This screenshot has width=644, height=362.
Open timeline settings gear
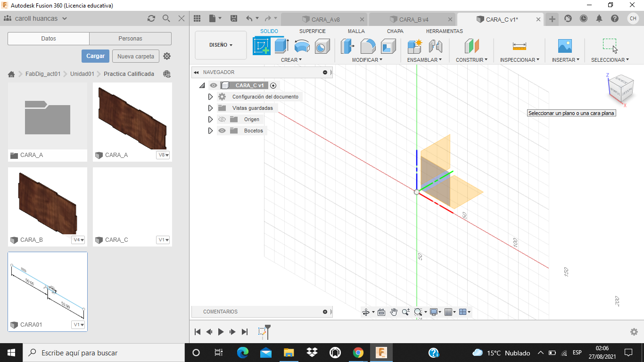click(634, 332)
